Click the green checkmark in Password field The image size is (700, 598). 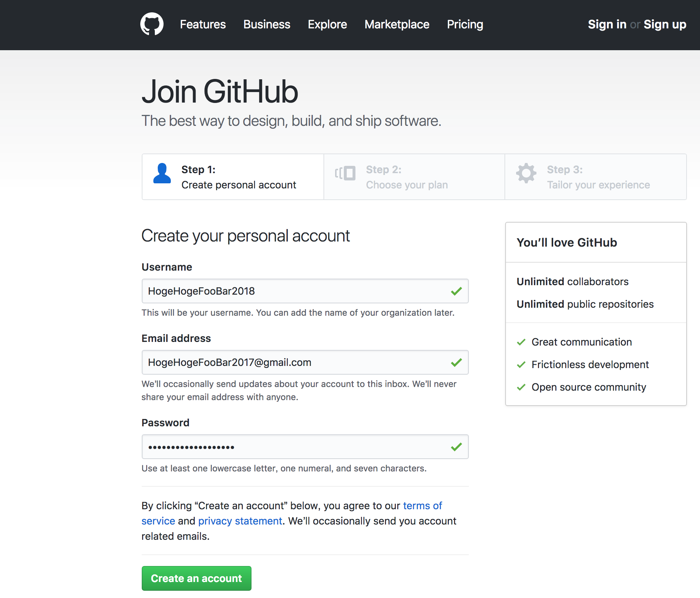(x=456, y=447)
